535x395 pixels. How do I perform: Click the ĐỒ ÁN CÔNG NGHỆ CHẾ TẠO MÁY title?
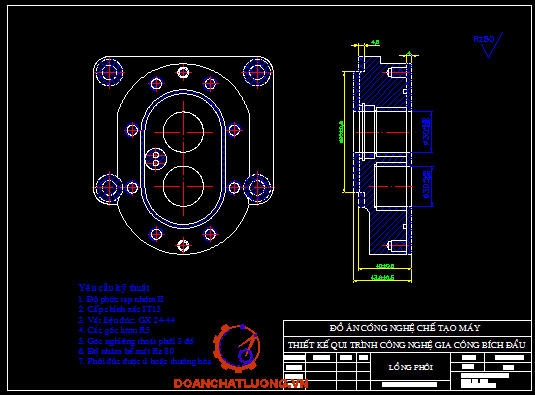(405, 328)
